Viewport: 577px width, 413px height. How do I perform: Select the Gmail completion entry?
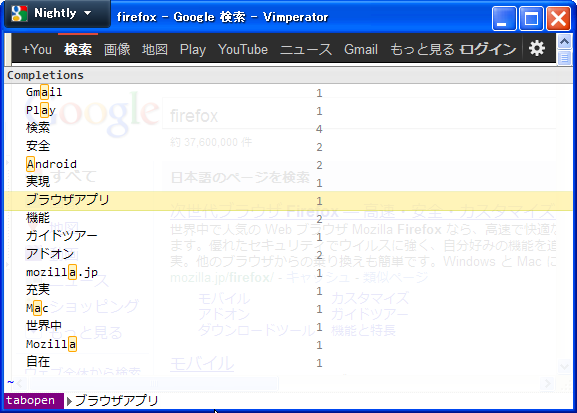[288, 92]
